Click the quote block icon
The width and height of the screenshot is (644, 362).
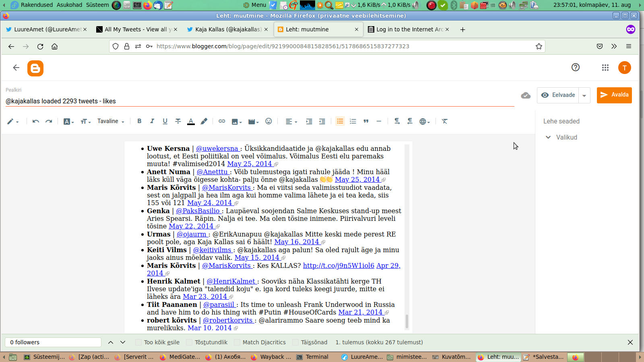click(x=366, y=121)
